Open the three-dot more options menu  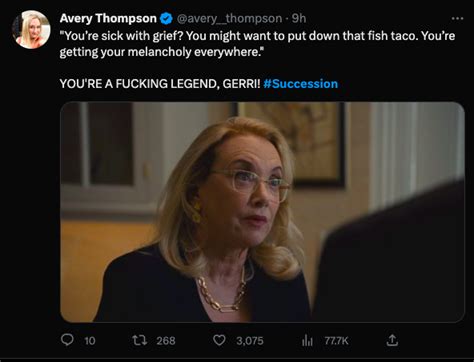(457, 19)
